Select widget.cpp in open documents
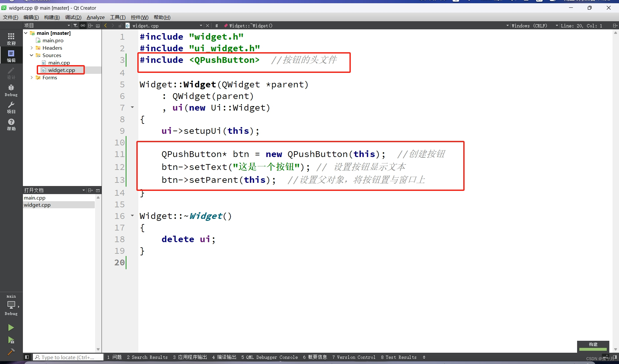This screenshot has width=619, height=364. 37,205
